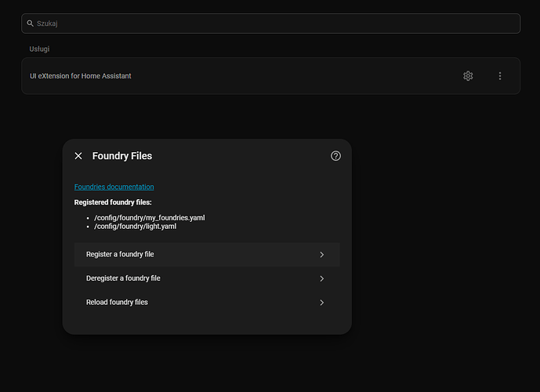Select UI eXtension for Home Assistant entry

pyautogui.click(x=270, y=76)
